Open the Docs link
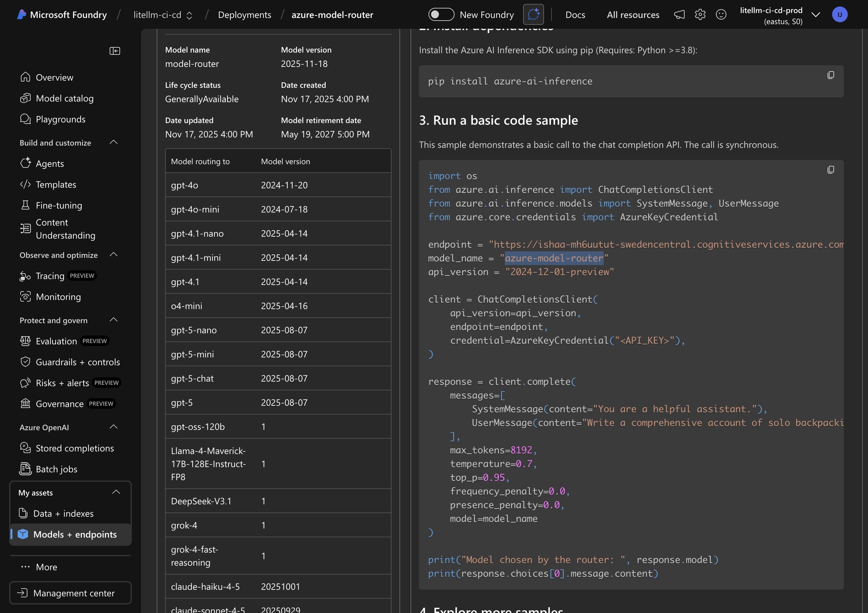868x613 pixels. (x=575, y=15)
